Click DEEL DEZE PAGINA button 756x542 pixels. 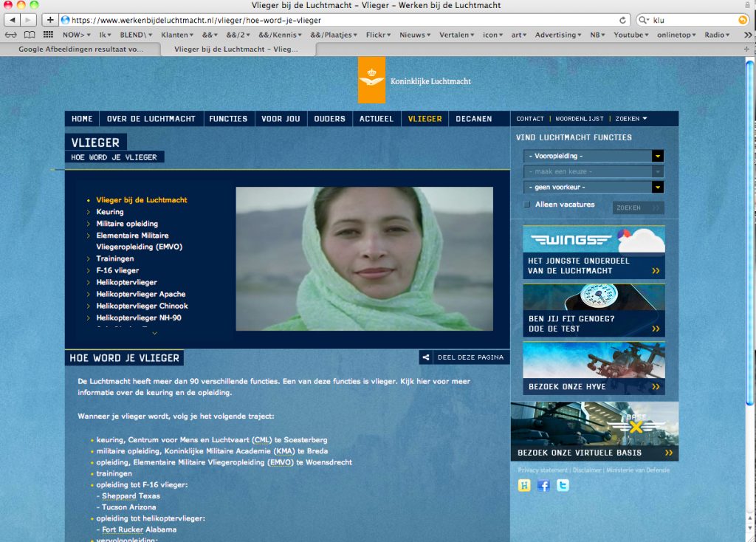[x=464, y=357]
